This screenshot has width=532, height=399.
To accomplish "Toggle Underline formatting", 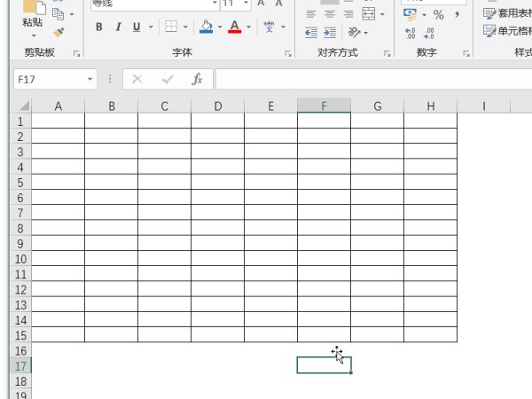I will [137, 27].
